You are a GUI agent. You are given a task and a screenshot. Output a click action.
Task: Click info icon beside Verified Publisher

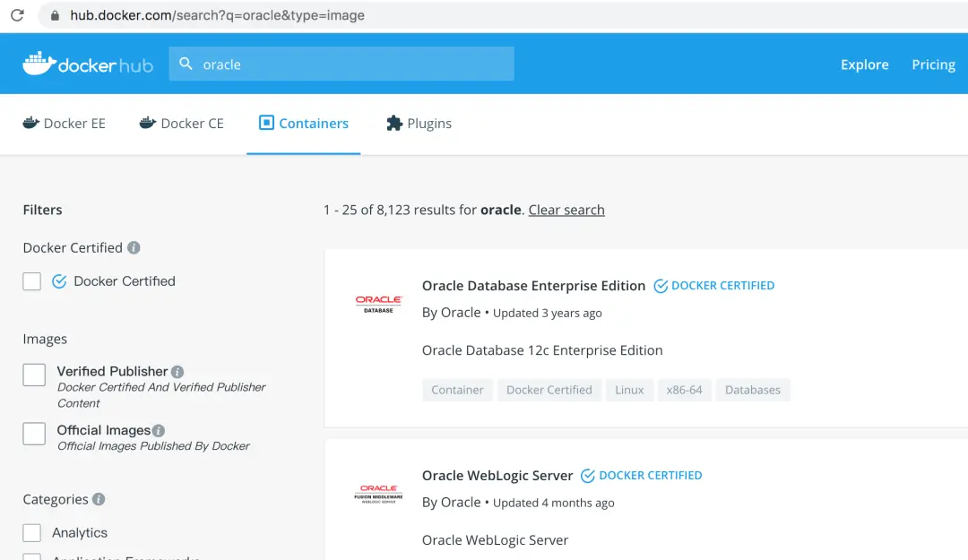pyautogui.click(x=177, y=372)
